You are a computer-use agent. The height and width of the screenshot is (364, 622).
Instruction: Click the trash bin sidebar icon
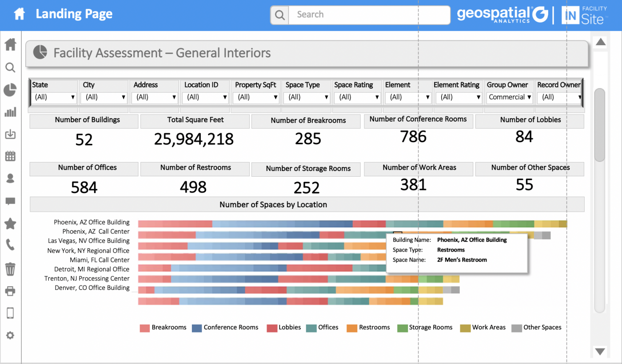click(x=10, y=269)
